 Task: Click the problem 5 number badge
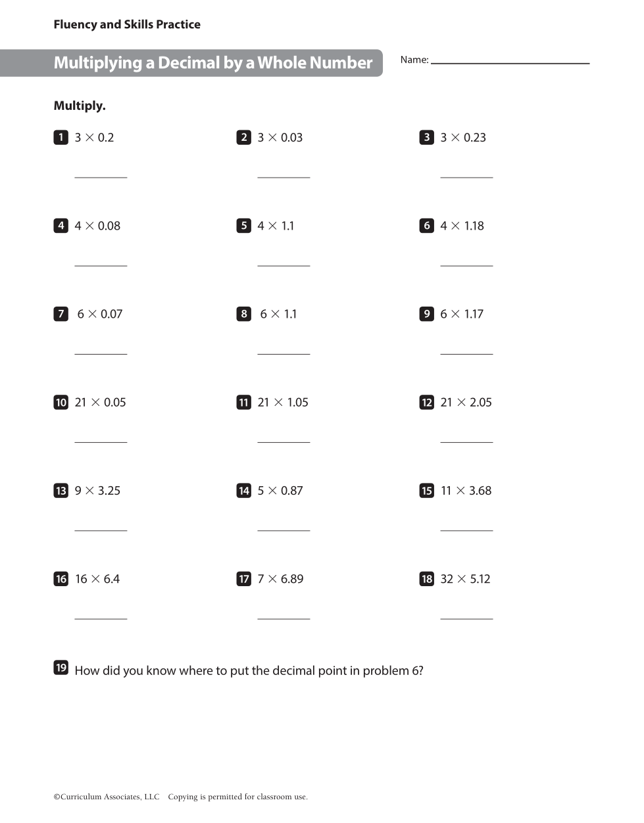click(x=243, y=226)
